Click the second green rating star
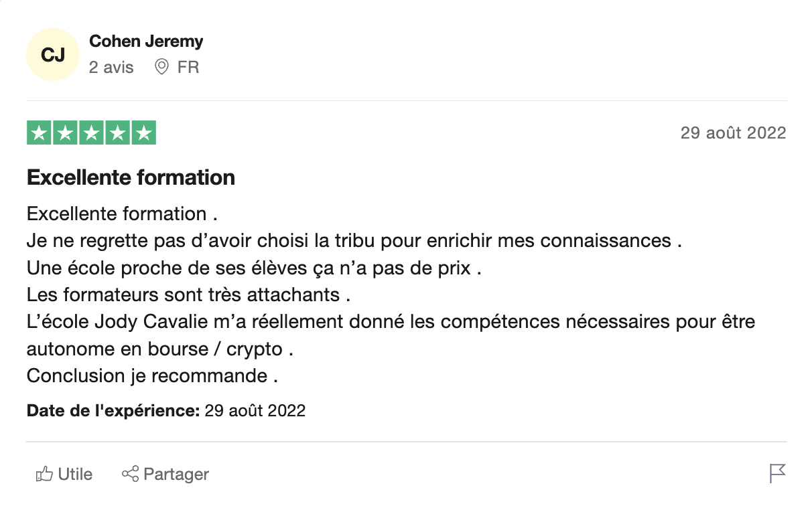 click(x=66, y=133)
